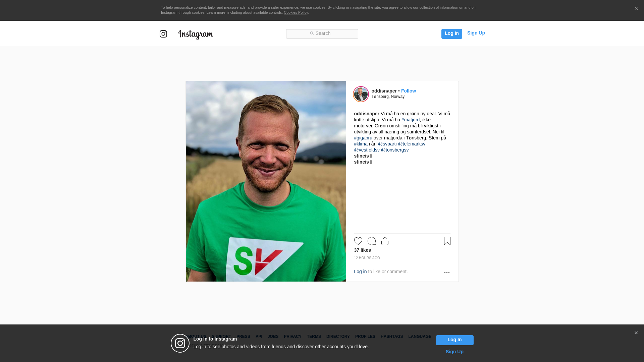Viewport: 644px width, 362px height.
Task: Open the JOBS footer link
Action: 273,337
